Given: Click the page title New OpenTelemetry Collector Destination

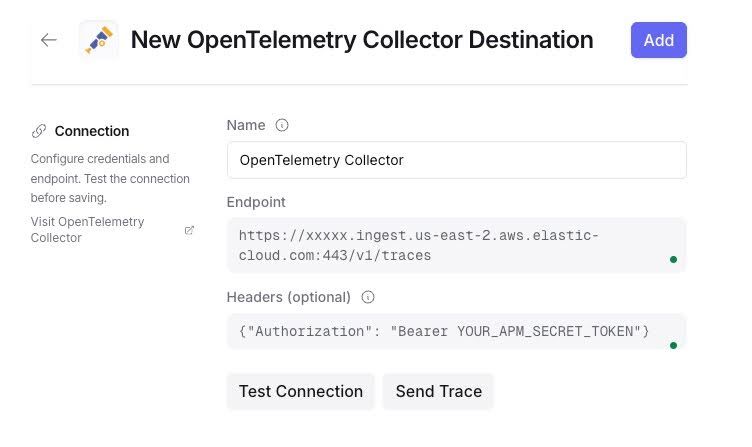Looking at the screenshot, I should (x=362, y=40).
